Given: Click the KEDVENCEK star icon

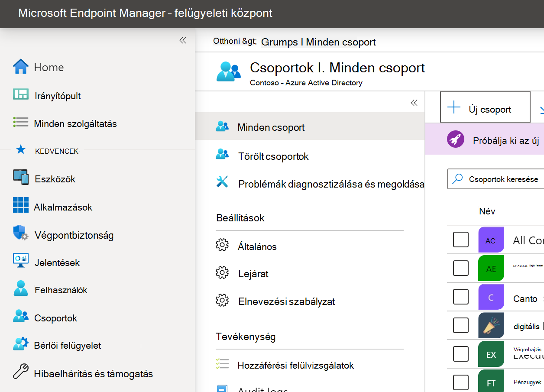Looking at the screenshot, I should (20, 150).
